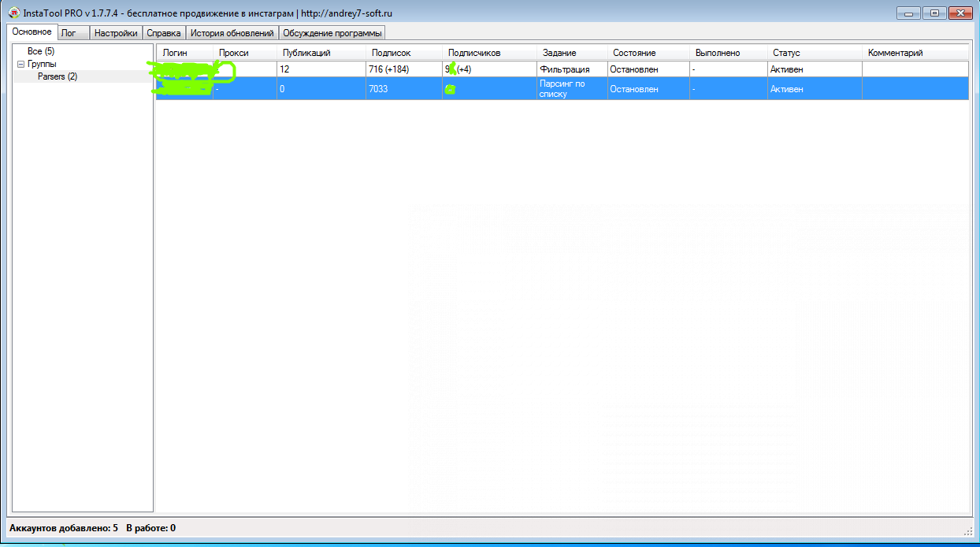Switch to Обсуждение программы tab

click(332, 33)
